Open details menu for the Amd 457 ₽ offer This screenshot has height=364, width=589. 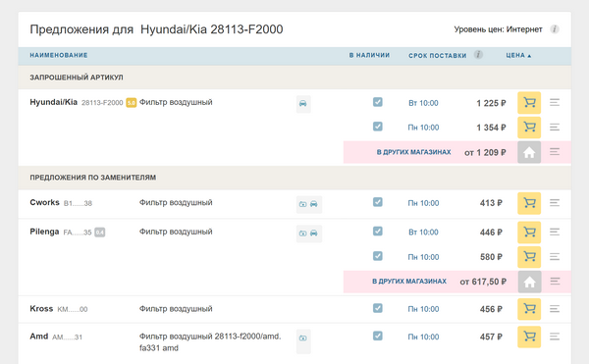tap(555, 337)
